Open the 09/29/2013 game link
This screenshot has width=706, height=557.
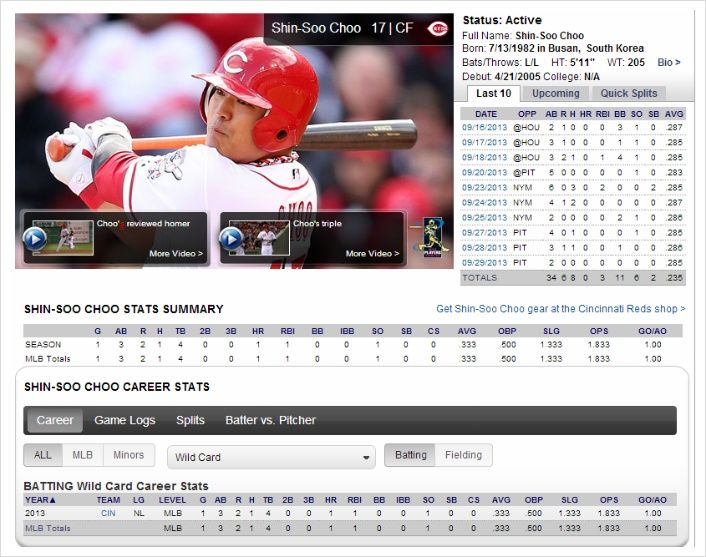(x=484, y=263)
